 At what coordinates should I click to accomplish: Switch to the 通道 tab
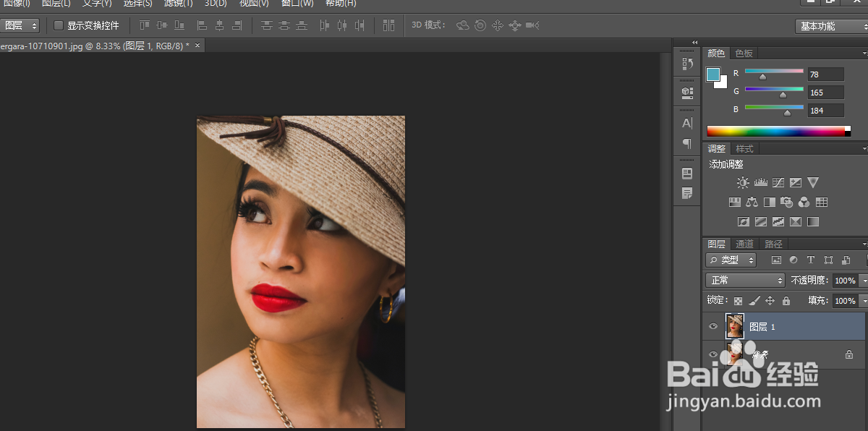745,244
